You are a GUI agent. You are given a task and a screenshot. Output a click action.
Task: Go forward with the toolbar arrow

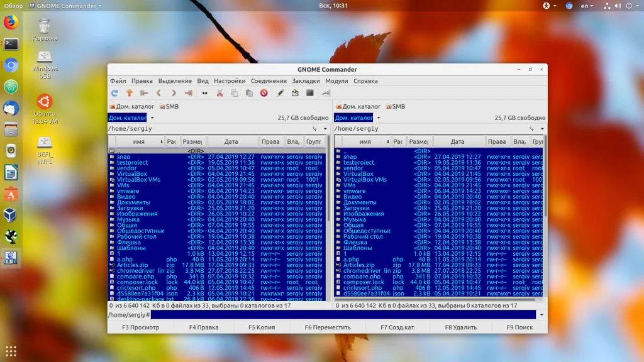(x=174, y=93)
